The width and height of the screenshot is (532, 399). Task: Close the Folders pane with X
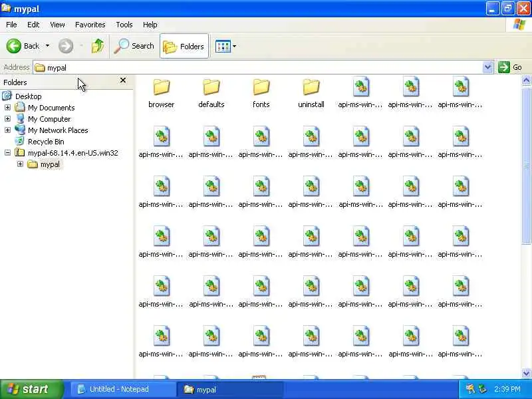(x=123, y=80)
